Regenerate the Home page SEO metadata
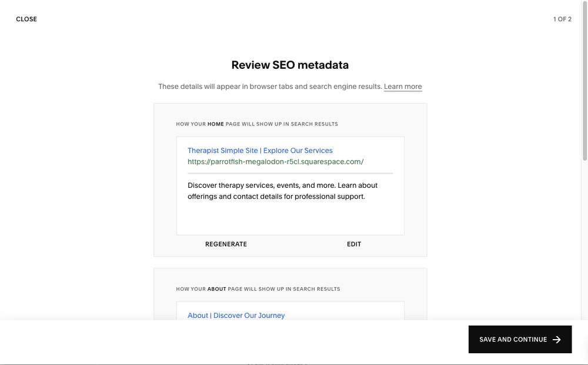This screenshot has width=588, height=365. (x=226, y=244)
